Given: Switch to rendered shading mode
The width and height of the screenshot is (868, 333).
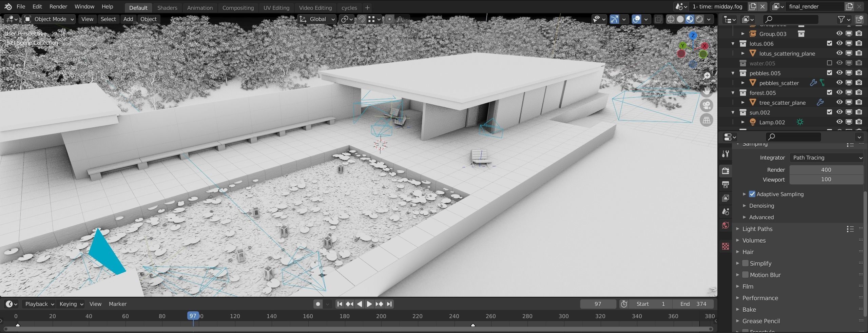Looking at the screenshot, I should pos(699,19).
